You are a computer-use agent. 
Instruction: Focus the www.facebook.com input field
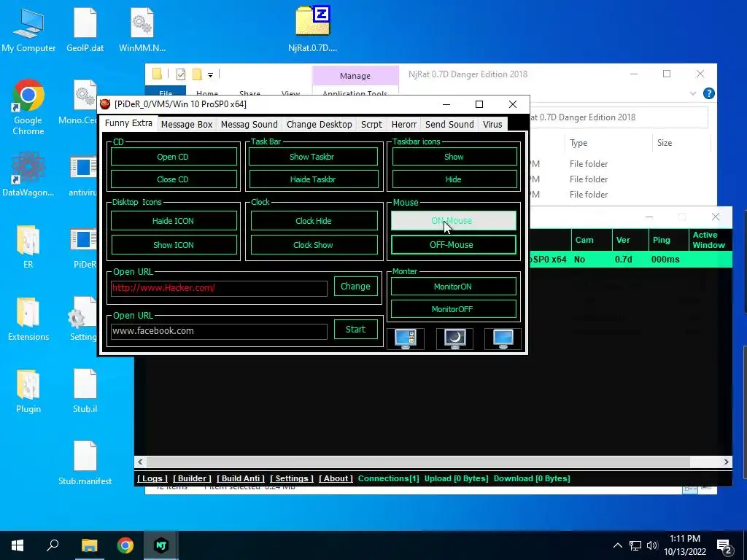(219, 331)
